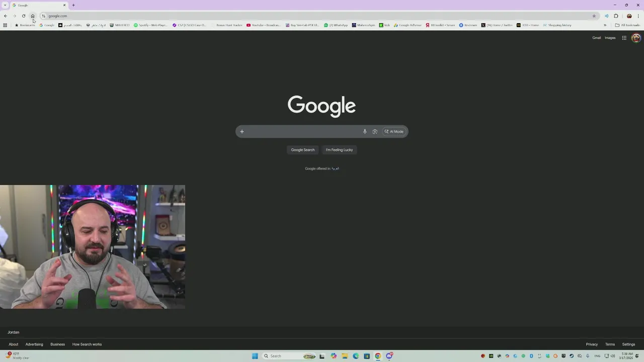The width and height of the screenshot is (644, 362).
Task: Open the footer Settings menu
Action: 628,344
